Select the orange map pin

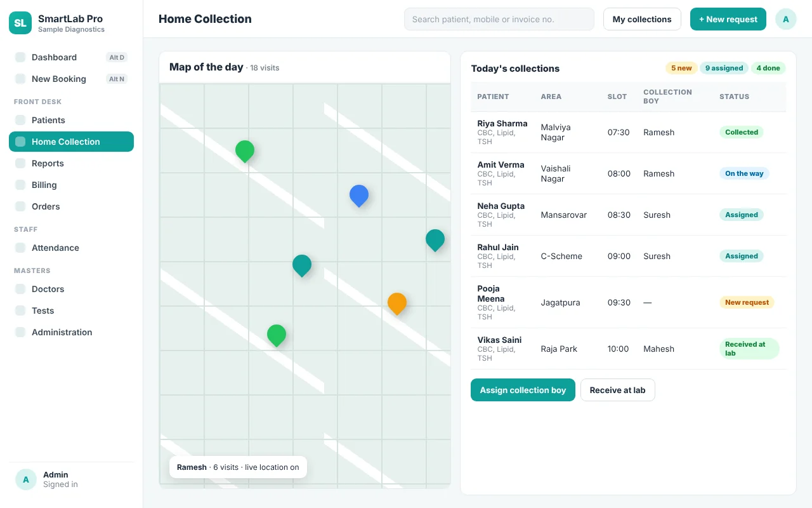coord(397,304)
